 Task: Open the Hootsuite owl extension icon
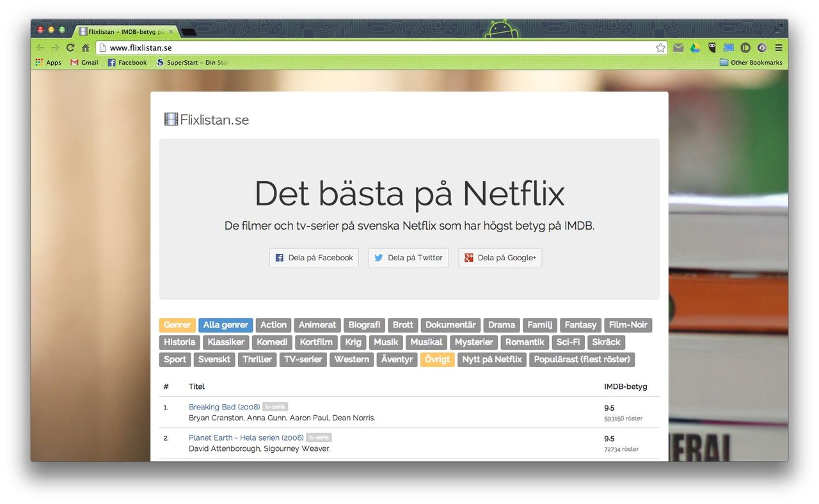click(712, 47)
